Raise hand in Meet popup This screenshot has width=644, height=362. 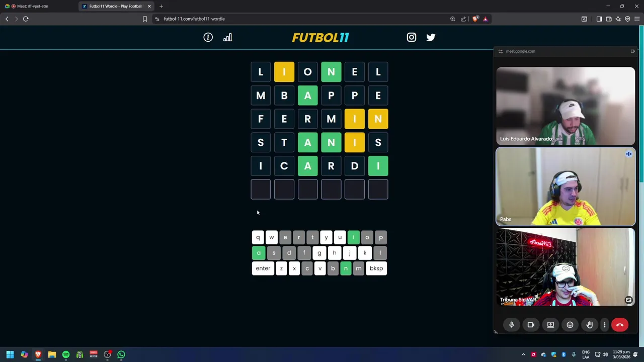(589, 325)
